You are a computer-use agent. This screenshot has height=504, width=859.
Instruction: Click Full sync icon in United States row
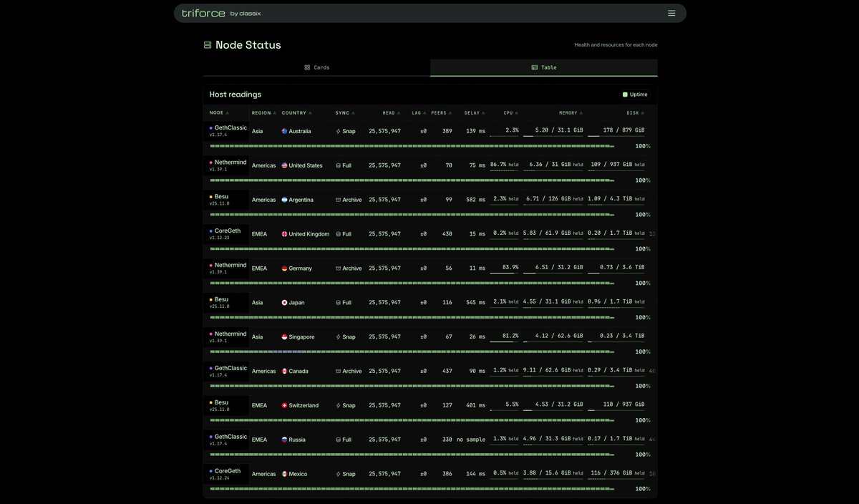click(x=338, y=165)
